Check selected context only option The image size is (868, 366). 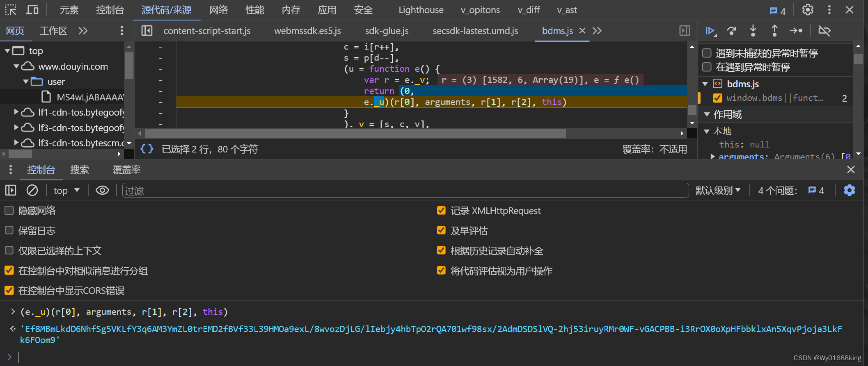9,250
